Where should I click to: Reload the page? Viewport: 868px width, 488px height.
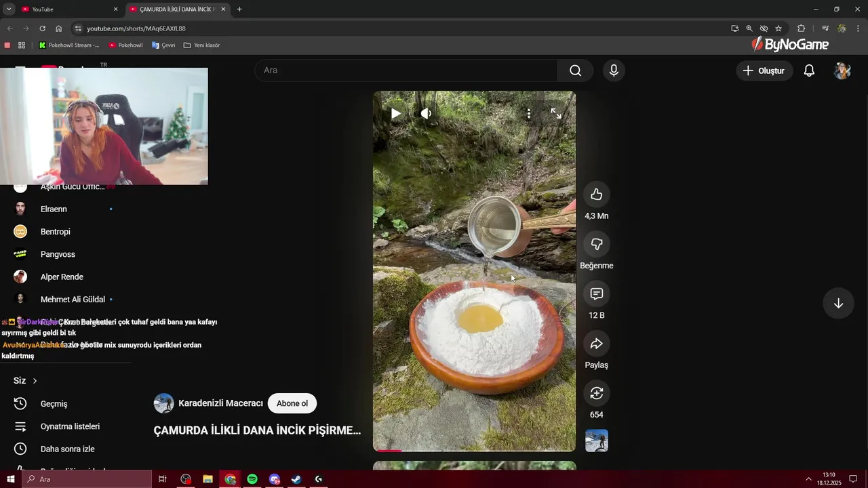(x=42, y=28)
